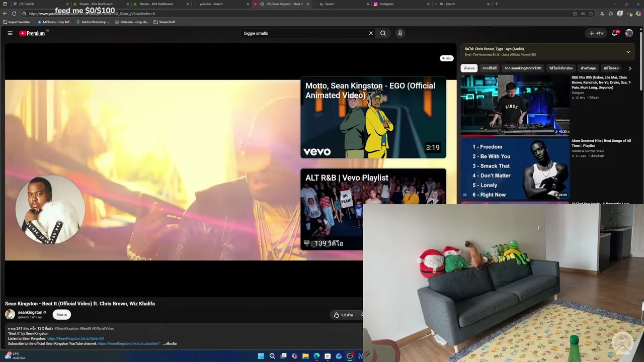Screen dimensions: 644x362
Task: Switch to the 'ig - Search' tab
Action: pos(341,4)
